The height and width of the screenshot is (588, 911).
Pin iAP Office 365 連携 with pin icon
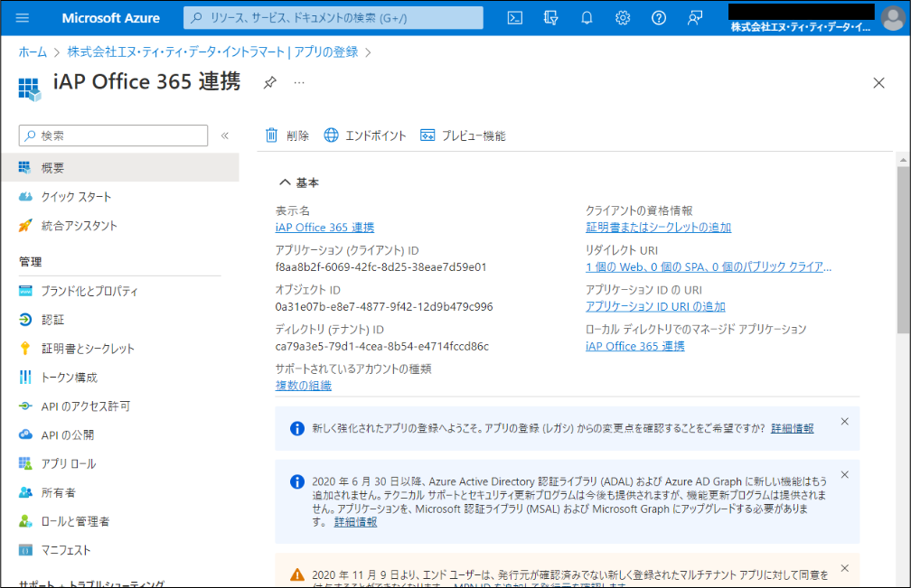(269, 82)
